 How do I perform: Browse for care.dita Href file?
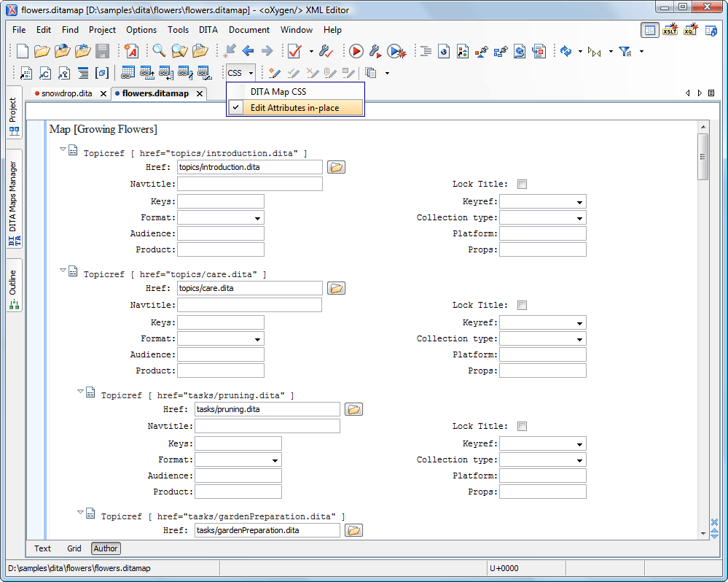(336, 288)
